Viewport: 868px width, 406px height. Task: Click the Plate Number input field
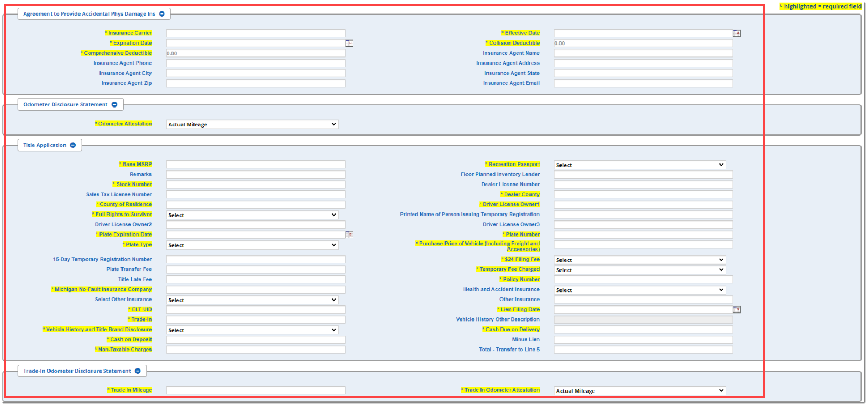pyautogui.click(x=643, y=235)
